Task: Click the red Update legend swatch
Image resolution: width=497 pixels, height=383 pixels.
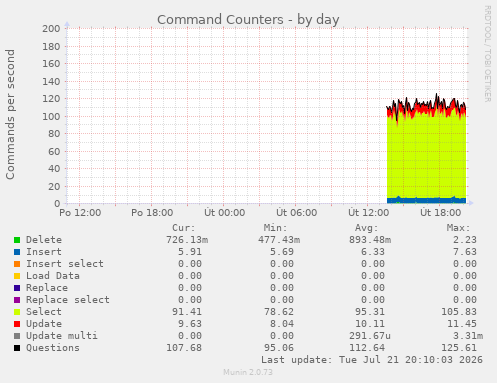Action: tap(17, 324)
